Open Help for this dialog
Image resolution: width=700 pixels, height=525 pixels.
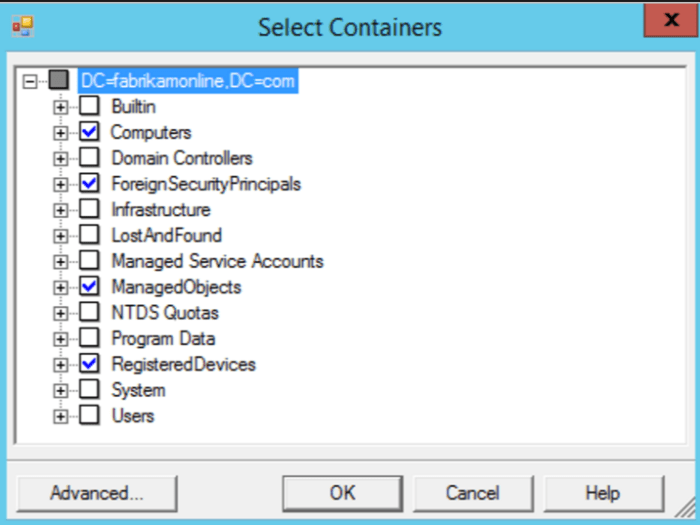pos(602,493)
